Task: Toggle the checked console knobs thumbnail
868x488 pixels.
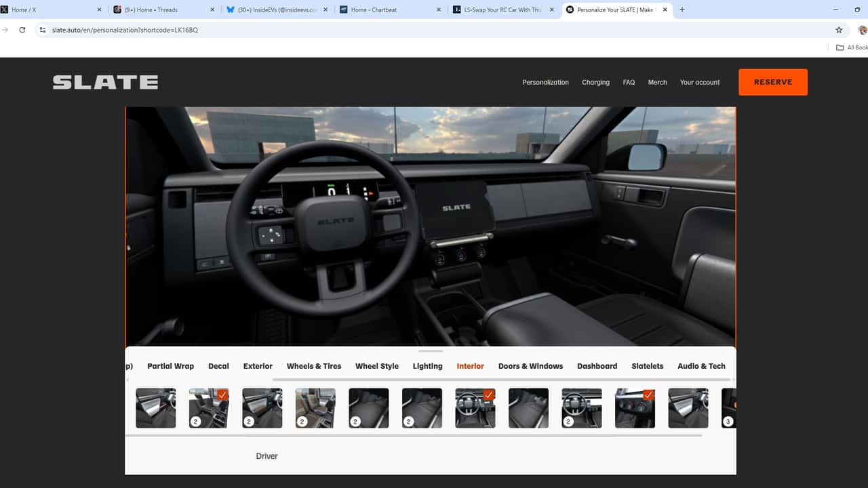Action: click(x=635, y=408)
